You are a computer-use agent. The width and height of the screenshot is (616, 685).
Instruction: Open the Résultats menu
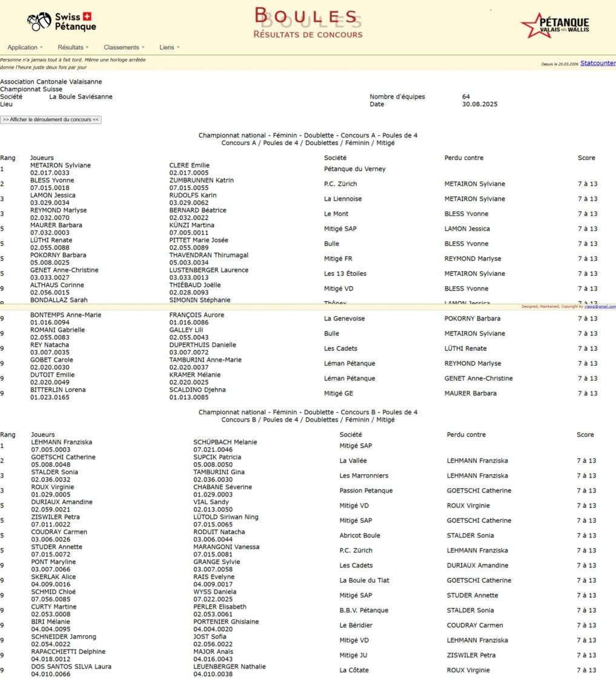(73, 47)
